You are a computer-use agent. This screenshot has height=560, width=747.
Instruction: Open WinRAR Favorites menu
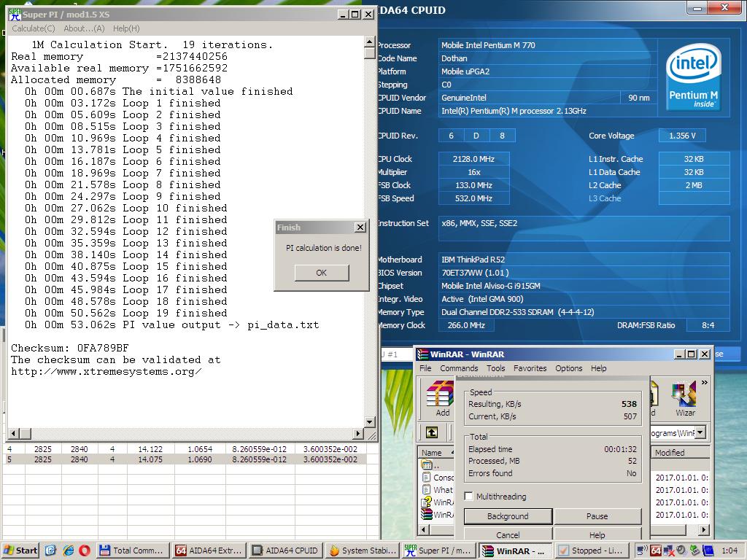[x=530, y=368]
